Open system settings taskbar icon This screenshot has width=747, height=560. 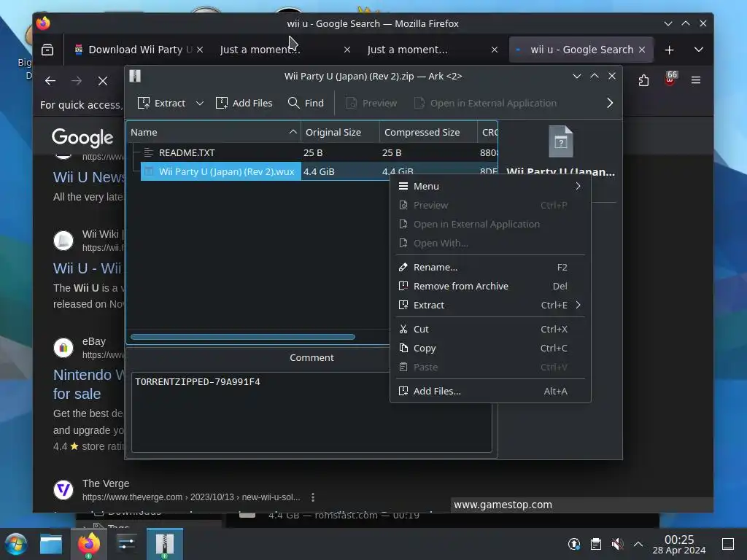point(126,544)
